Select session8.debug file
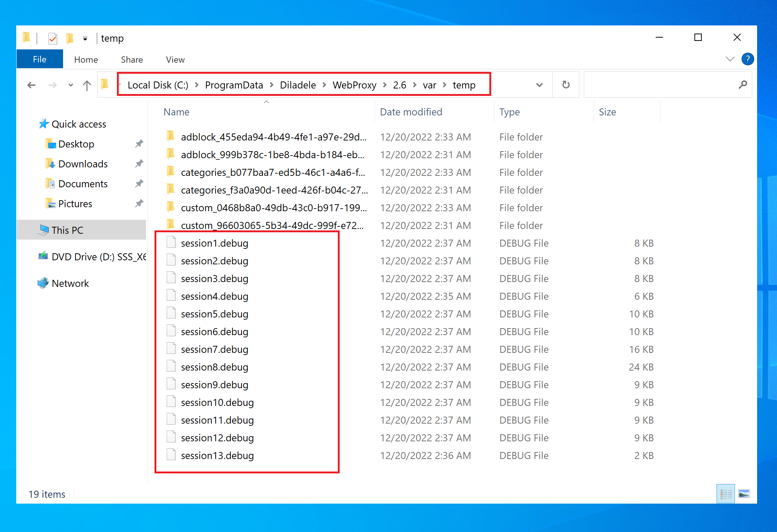 (214, 367)
